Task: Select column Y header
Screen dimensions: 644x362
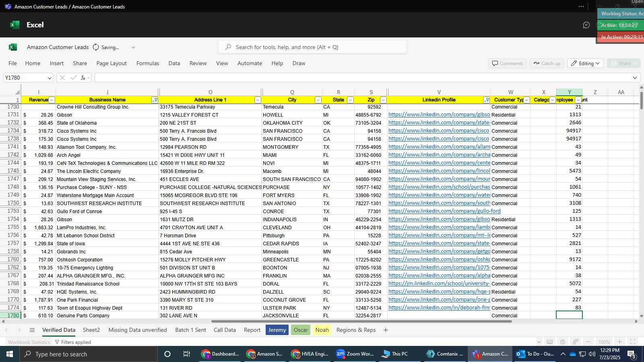Action: (569, 92)
